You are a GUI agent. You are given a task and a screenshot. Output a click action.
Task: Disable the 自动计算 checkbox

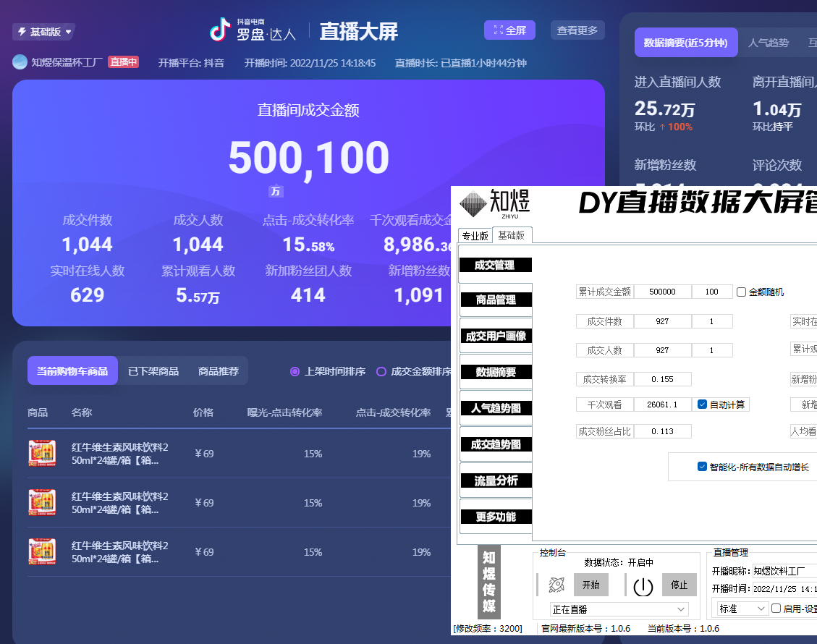(x=700, y=404)
